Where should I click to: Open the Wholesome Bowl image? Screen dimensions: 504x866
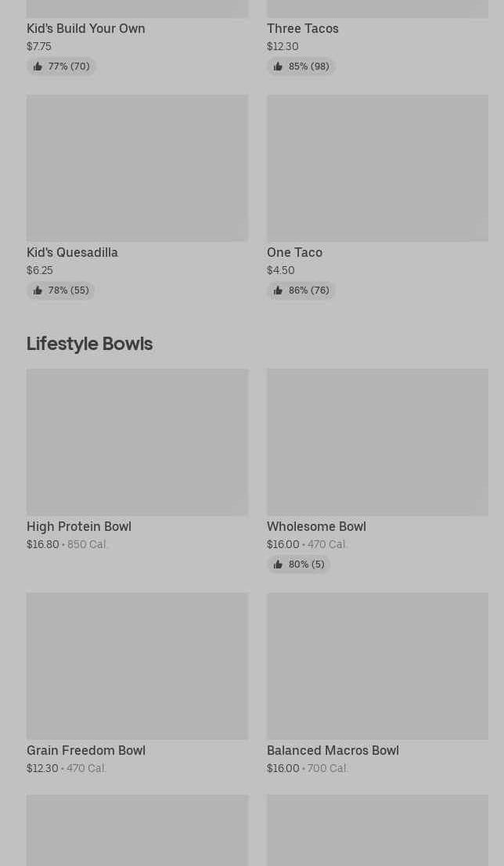pos(377,442)
